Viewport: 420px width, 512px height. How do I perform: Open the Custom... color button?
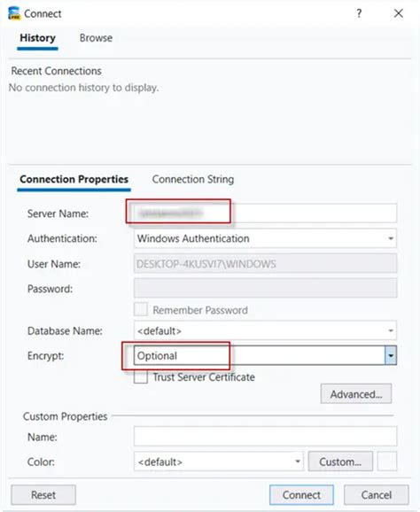click(340, 462)
